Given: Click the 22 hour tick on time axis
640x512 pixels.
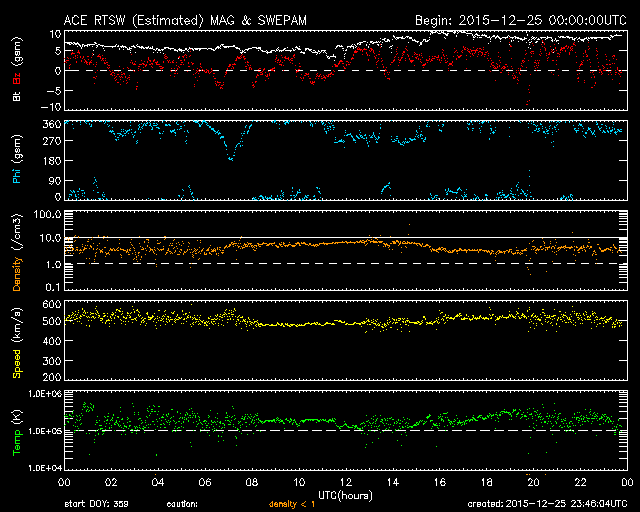Looking at the screenshot, I should [578, 483].
